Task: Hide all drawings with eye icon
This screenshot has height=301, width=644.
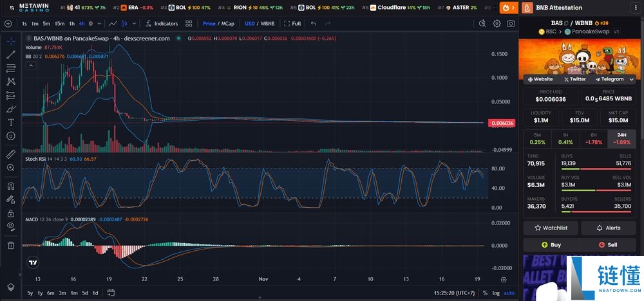Action: pyautogui.click(x=11, y=226)
